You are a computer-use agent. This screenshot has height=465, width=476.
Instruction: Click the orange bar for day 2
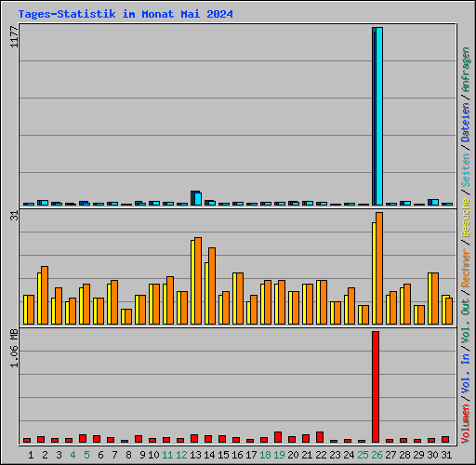click(45, 295)
